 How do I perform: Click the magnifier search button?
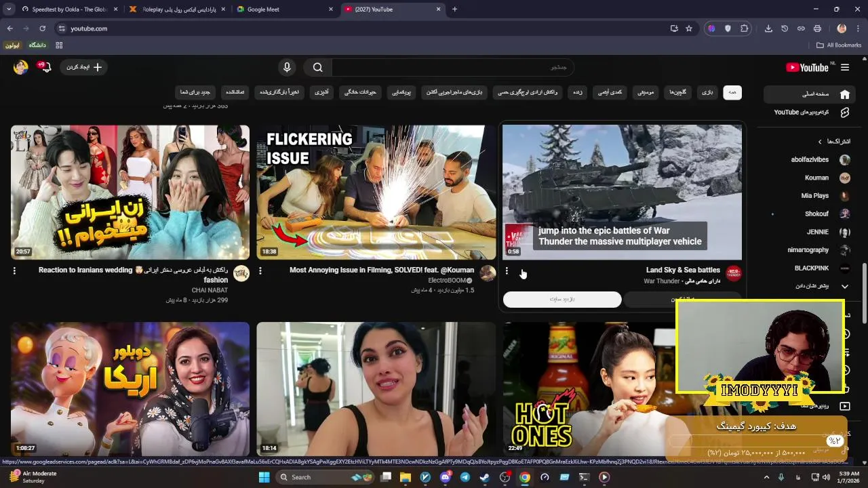point(317,67)
